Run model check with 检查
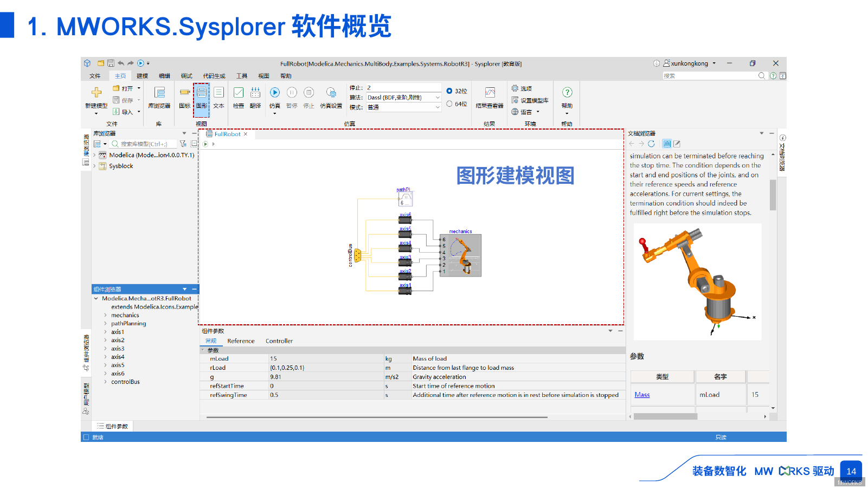 click(239, 98)
